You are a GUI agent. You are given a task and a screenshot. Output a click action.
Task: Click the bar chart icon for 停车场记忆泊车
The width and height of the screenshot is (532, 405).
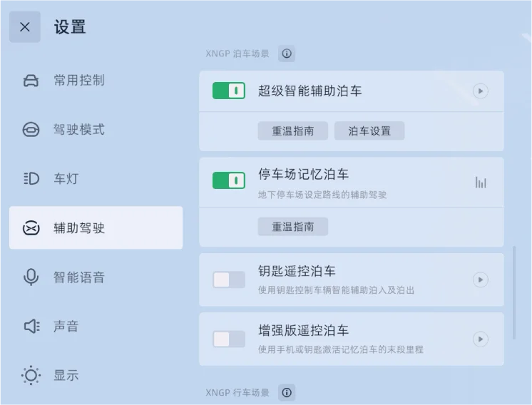click(481, 183)
